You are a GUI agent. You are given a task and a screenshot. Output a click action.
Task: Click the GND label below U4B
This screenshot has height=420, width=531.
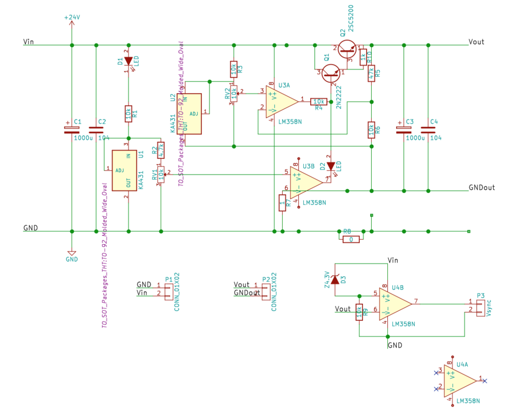pos(395,345)
